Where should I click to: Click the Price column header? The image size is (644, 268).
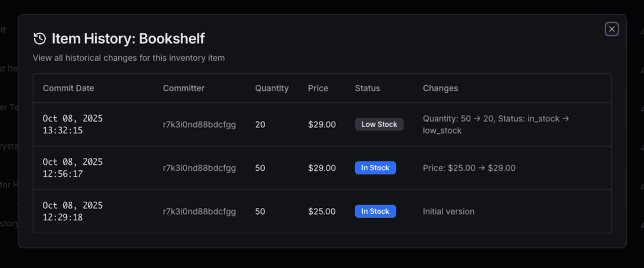[x=318, y=88]
